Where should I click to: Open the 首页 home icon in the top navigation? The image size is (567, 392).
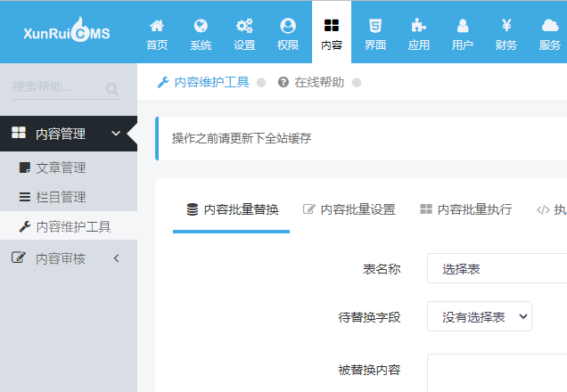pyautogui.click(x=157, y=26)
